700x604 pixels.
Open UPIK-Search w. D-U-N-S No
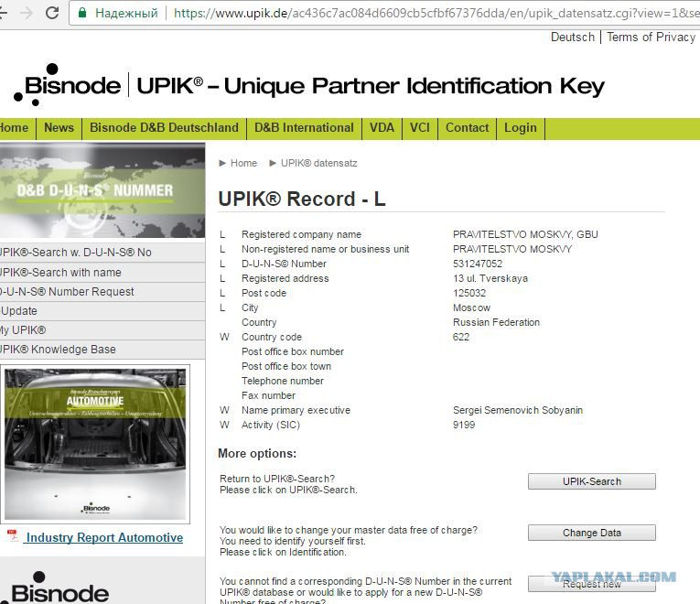(x=102, y=253)
